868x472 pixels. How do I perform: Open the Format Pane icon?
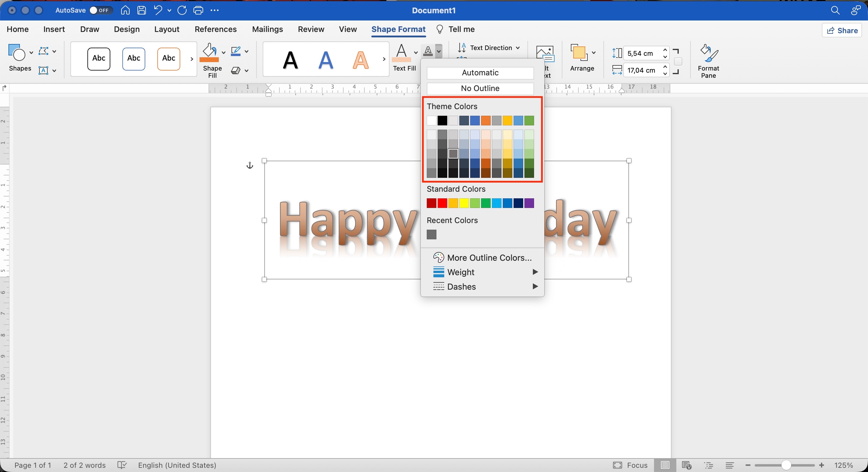click(708, 53)
